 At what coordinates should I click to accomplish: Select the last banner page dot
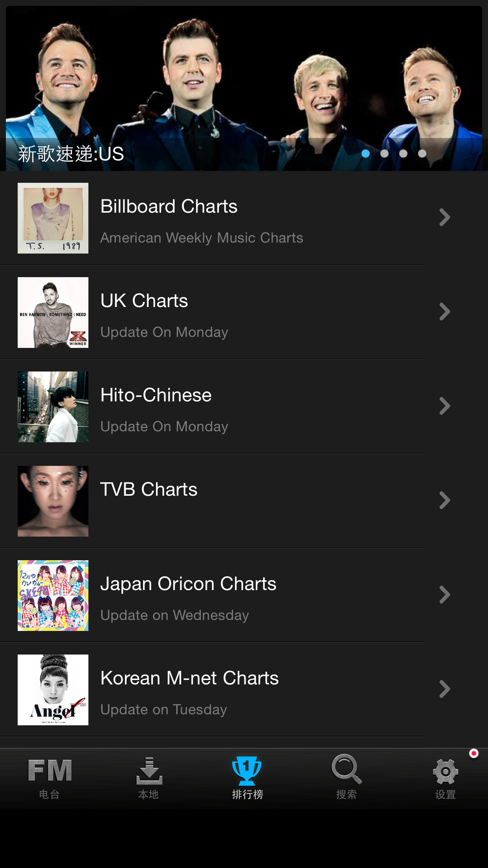422,154
